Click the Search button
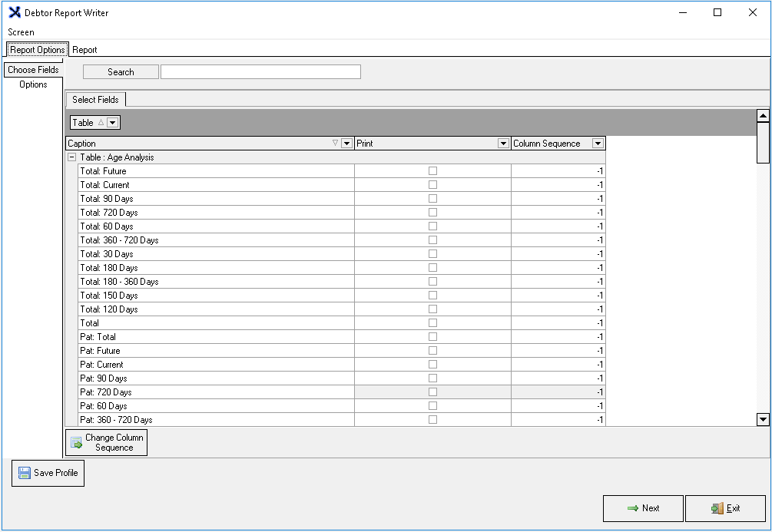Image resolution: width=772 pixels, height=532 pixels. (x=121, y=72)
